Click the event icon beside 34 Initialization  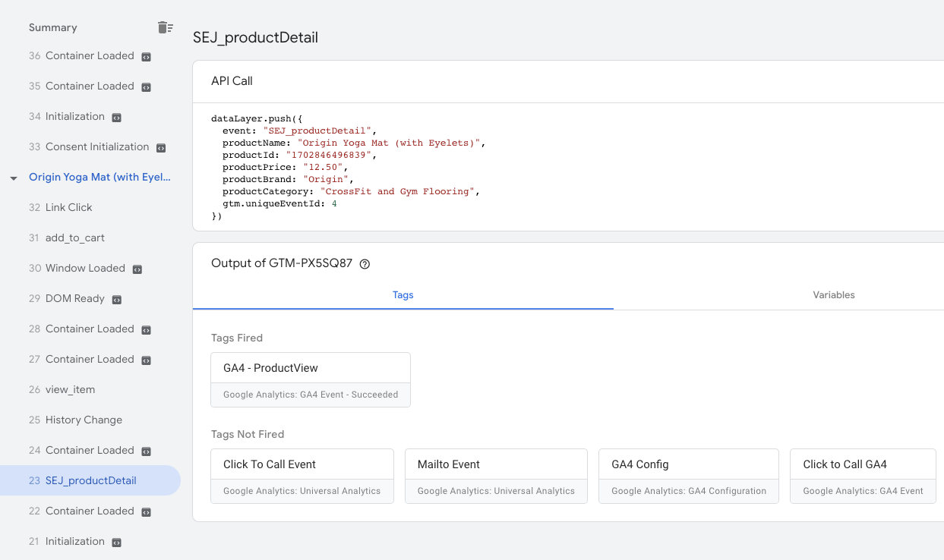pyautogui.click(x=115, y=116)
